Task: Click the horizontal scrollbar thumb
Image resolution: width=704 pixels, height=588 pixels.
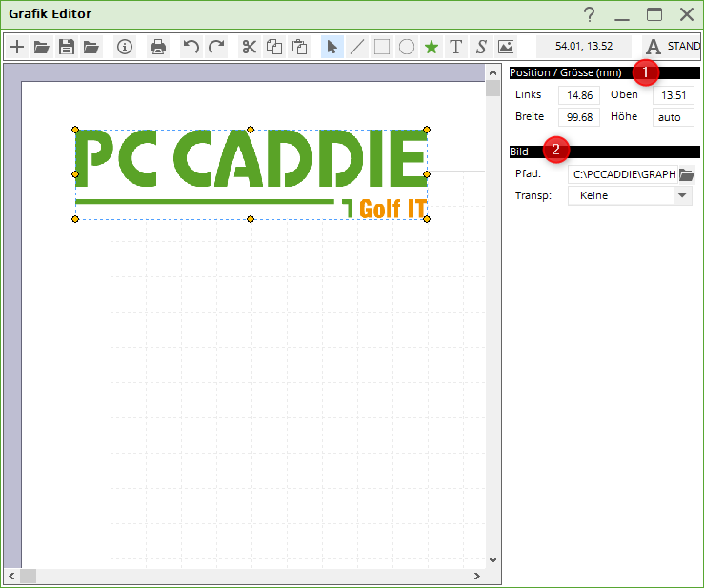Action: [28, 576]
